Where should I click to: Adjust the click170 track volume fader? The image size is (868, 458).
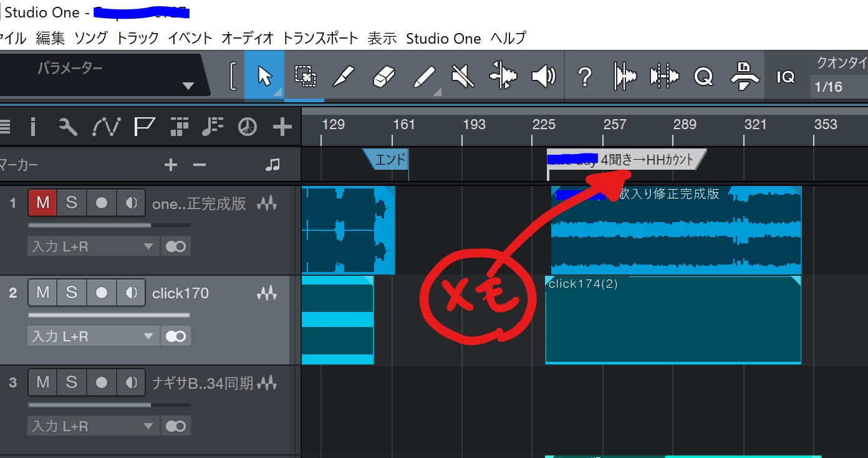[x=109, y=315]
